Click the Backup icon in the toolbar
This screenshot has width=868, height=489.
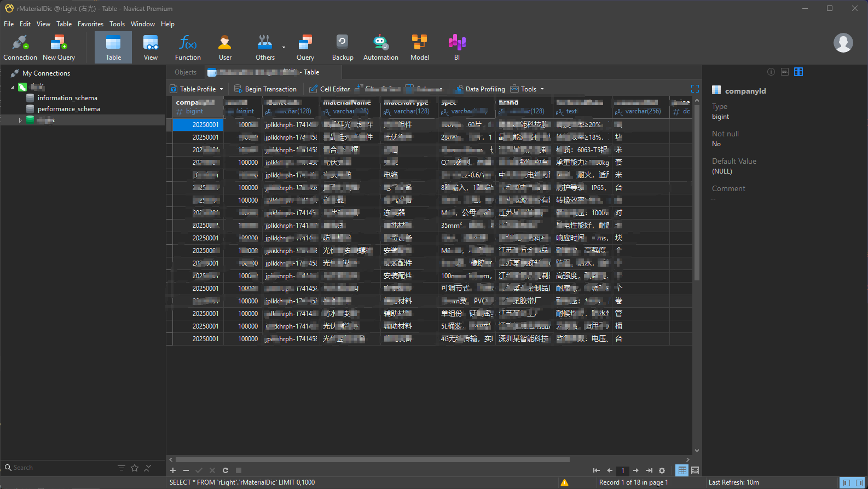tap(343, 48)
